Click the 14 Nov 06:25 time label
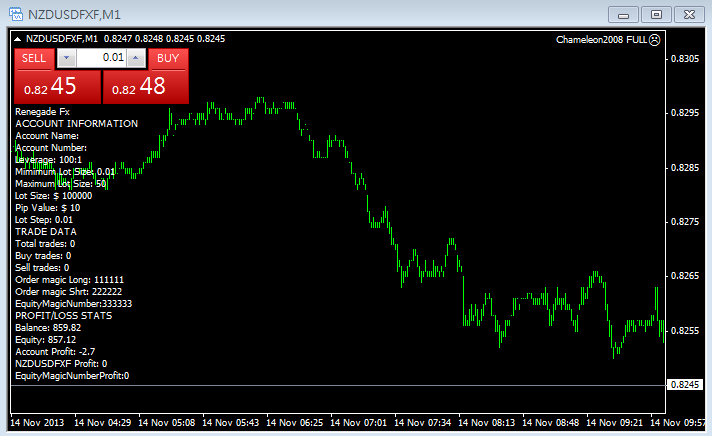This screenshot has height=436, width=712. point(295,423)
